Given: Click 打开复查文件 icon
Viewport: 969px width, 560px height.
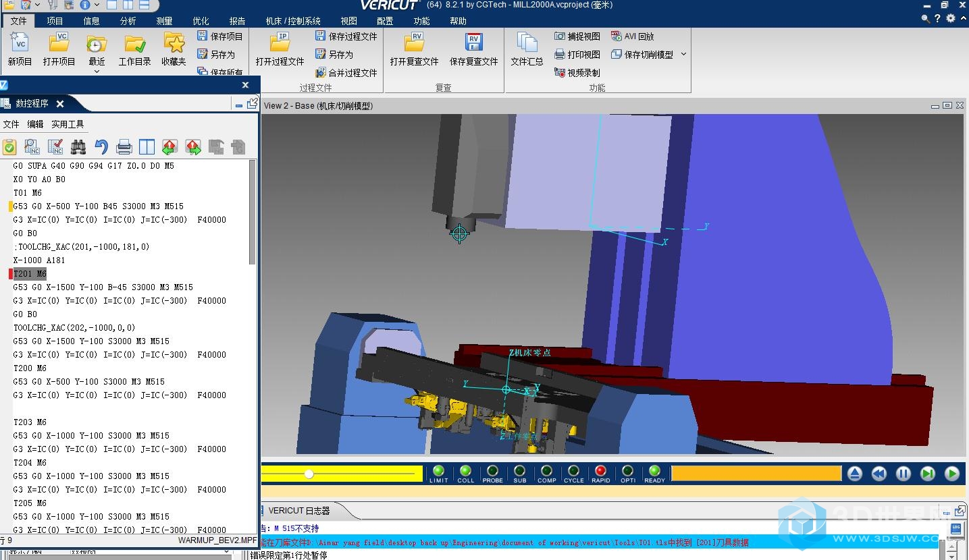Looking at the screenshot, I should [414, 43].
